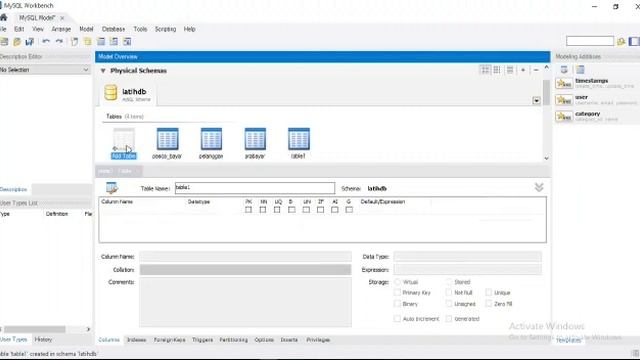640x360 pixels.
Task: Click the table editor icon beside Table Name
Action: click(111, 188)
